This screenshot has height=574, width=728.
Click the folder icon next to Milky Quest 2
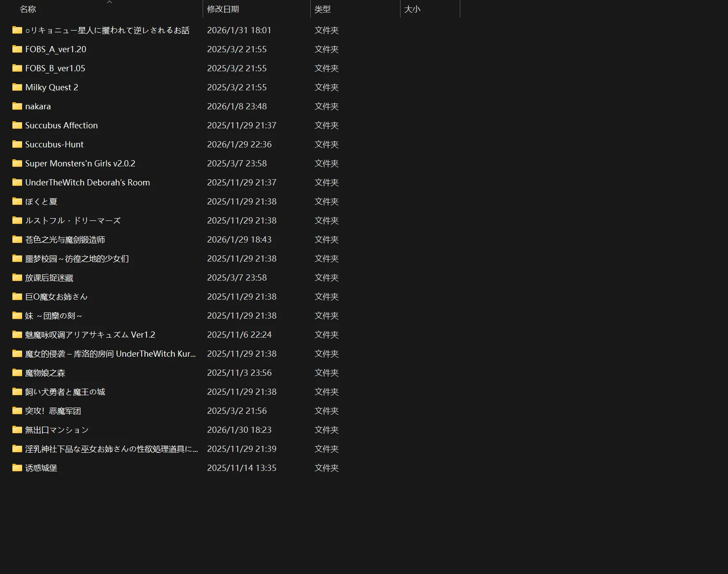coord(17,87)
